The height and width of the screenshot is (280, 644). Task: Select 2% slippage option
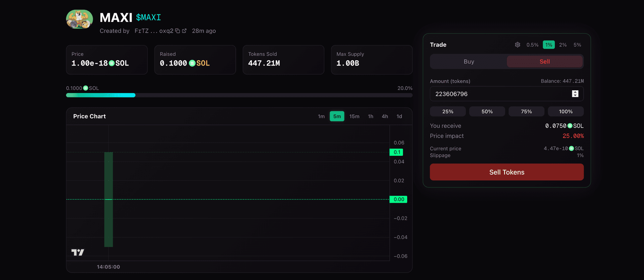pyautogui.click(x=563, y=45)
